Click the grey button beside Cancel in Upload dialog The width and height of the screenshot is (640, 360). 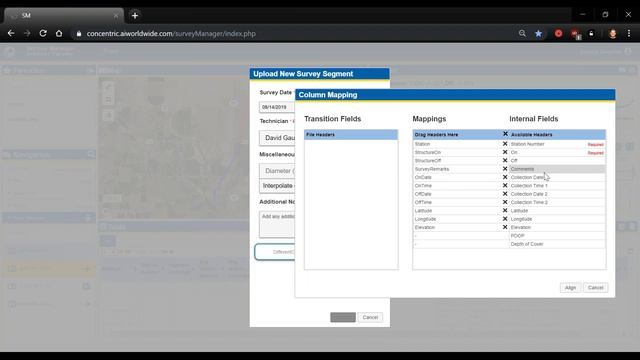coord(343,317)
